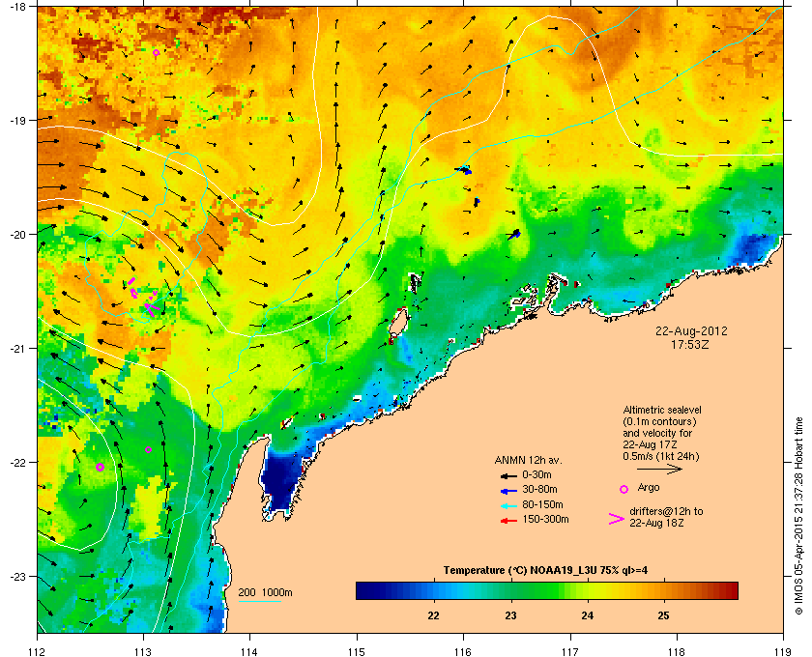812x657 pixels.
Task: Click the cyan 80-150m legend arrow
Action: [x=508, y=505]
